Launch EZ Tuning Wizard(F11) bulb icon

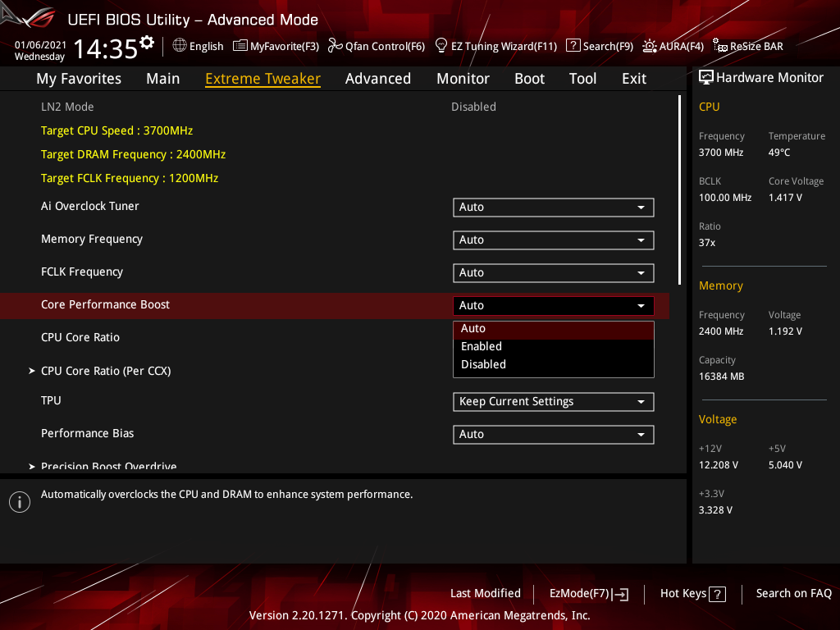pos(441,46)
